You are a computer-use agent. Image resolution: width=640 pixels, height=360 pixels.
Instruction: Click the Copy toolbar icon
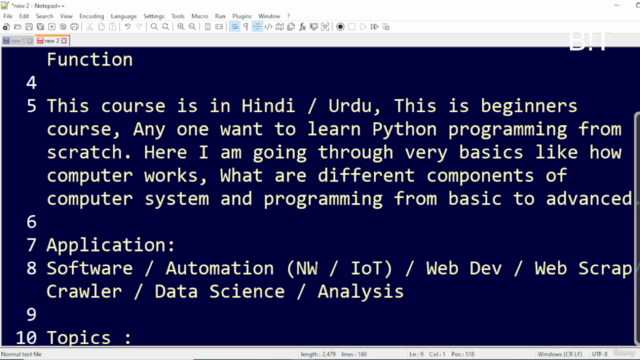pos(101,27)
